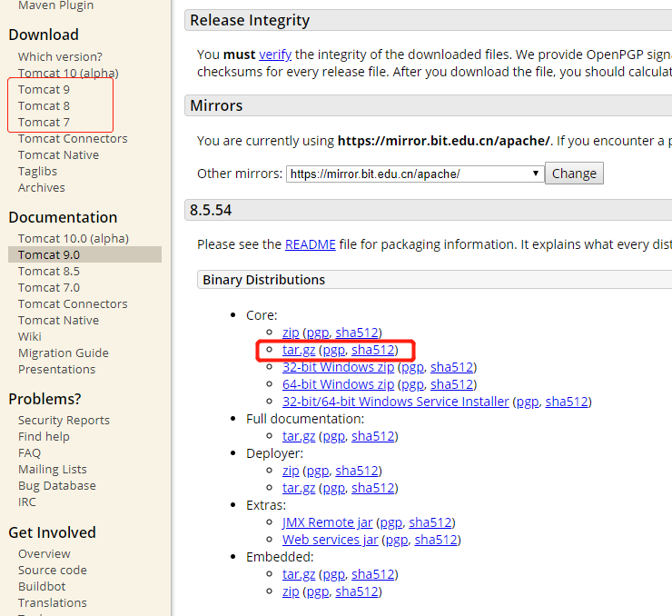Open Taglibs download link
The height and width of the screenshot is (616, 672).
[37, 171]
